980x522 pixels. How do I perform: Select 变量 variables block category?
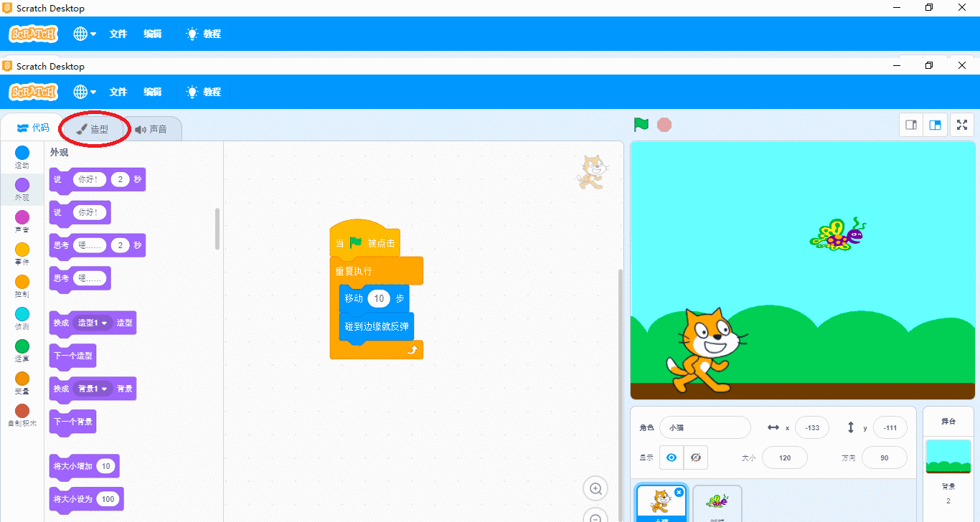coord(22,383)
